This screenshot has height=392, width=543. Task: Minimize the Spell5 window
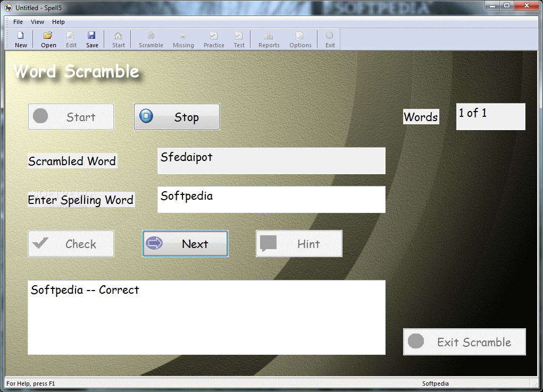pyautogui.click(x=492, y=5)
